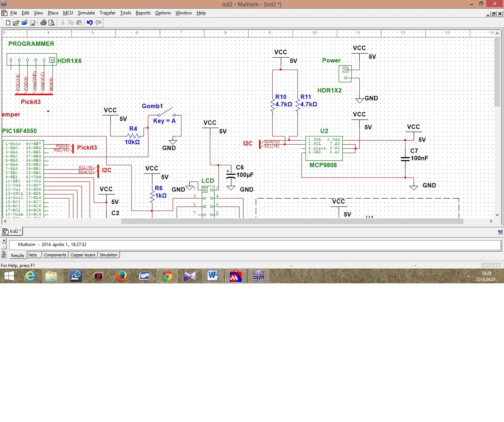Click the PIC18F4550 label
Screen dimensions: 504x422
19,131
